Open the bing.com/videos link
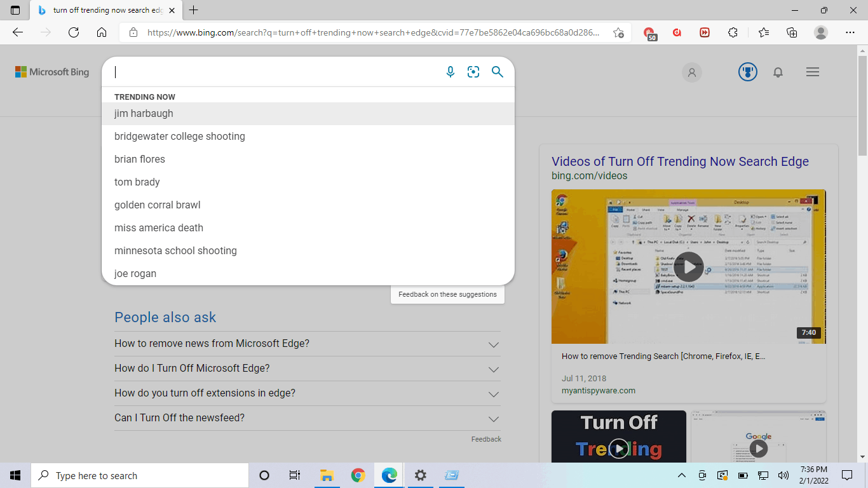 point(589,176)
